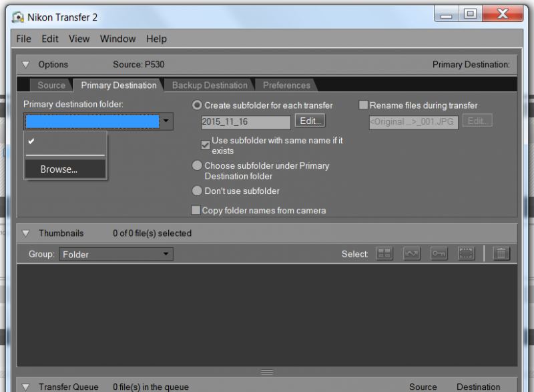The image size is (534, 392).
Task: Open the Primary destination folder dropdown arrow
Action: (x=166, y=121)
